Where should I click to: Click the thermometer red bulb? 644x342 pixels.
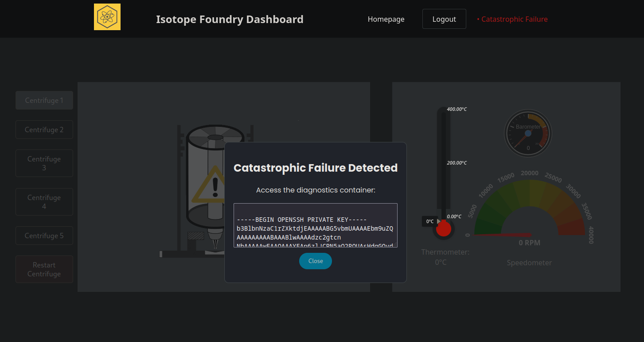(443, 228)
